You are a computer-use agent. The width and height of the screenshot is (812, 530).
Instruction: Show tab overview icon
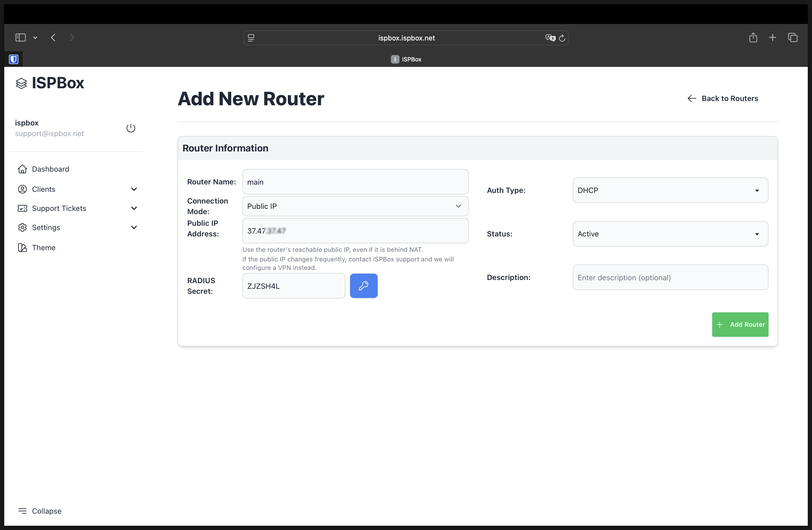pyautogui.click(x=793, y=38)
